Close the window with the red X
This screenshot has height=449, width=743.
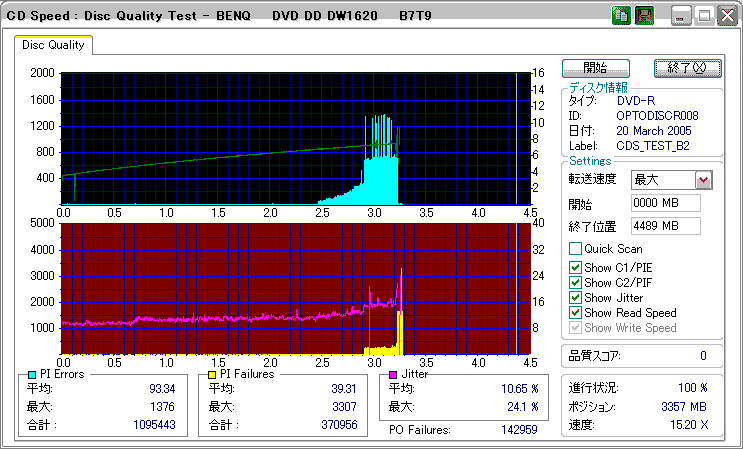pyautogui.click(x=727, y=16)
